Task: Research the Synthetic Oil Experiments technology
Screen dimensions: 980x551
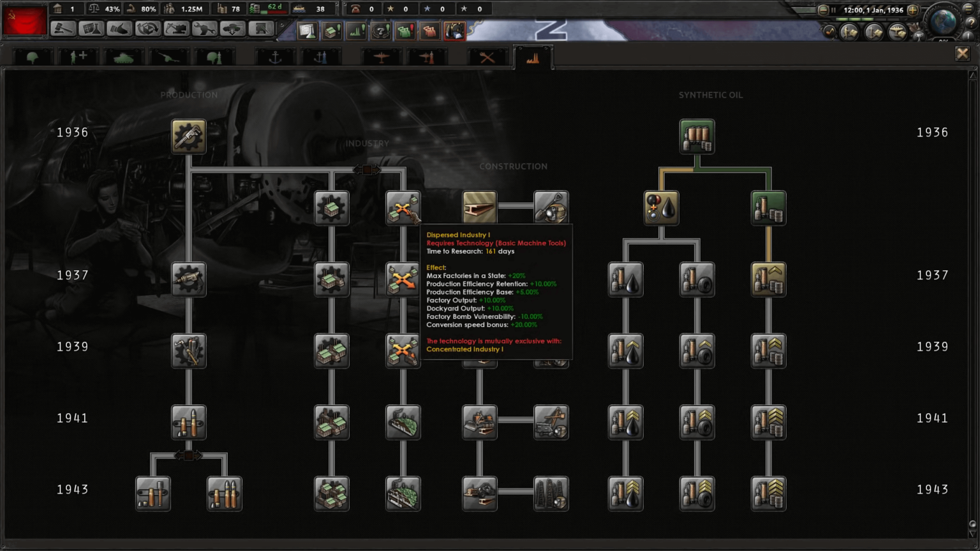Action: (696, 135)
